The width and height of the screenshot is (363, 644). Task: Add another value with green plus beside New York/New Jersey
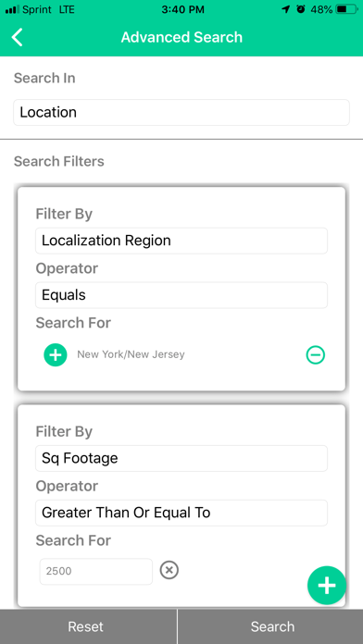[x=56, y=355]
